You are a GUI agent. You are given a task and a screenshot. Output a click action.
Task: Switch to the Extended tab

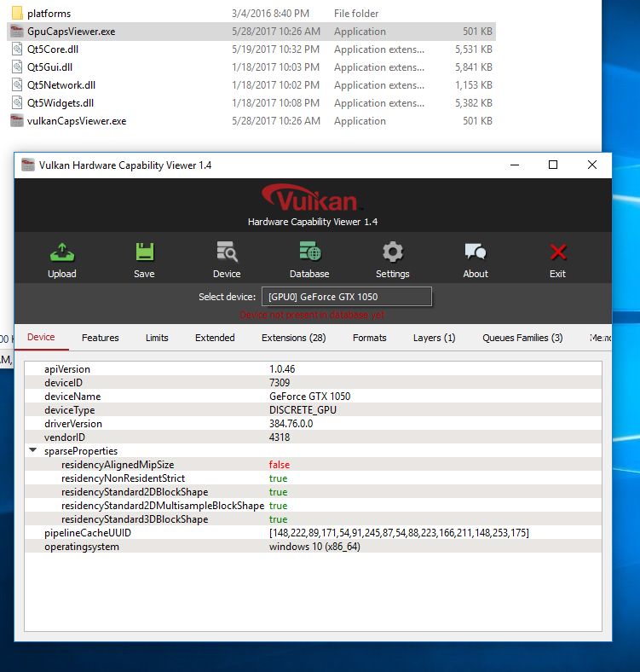tap(215, 338)
